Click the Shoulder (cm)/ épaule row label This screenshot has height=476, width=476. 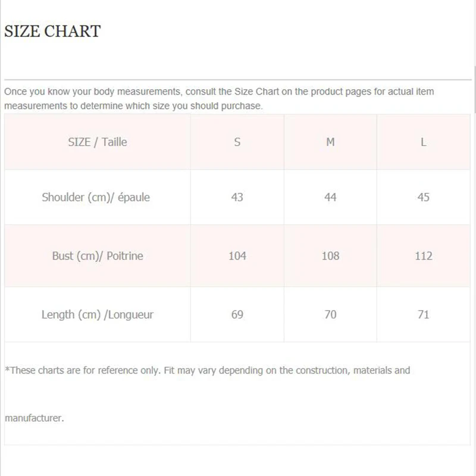point(96,197)
